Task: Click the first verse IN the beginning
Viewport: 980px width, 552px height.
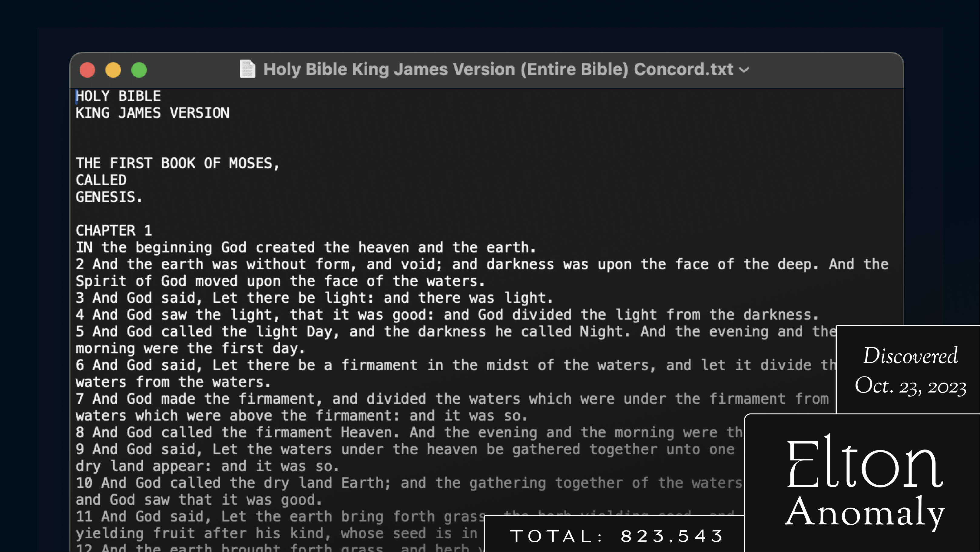Action: click(306, 247)
